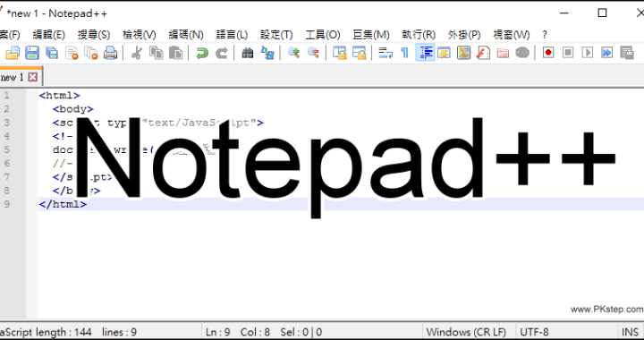
Task: Open the 視窗(W) menu
Action: coord(511,35)
